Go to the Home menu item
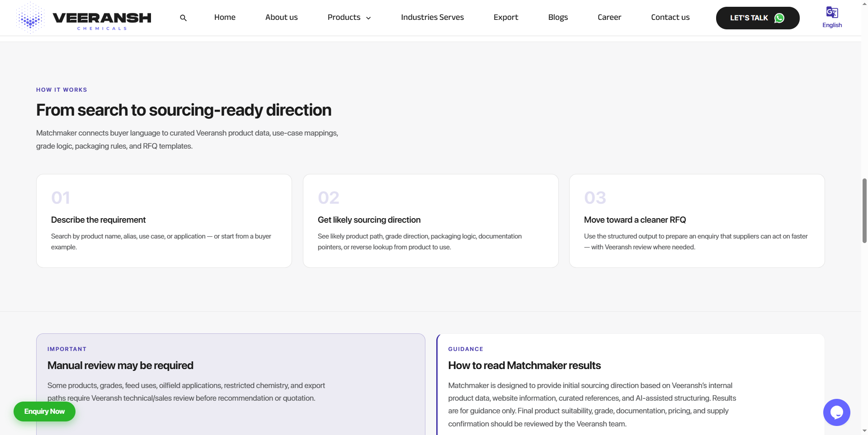868x435 pixels. (x=225, y=17)
